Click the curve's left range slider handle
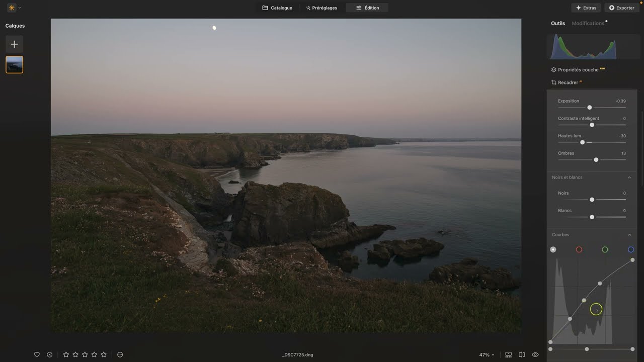This screenshot has width=644, height=362. pos(550,349)
